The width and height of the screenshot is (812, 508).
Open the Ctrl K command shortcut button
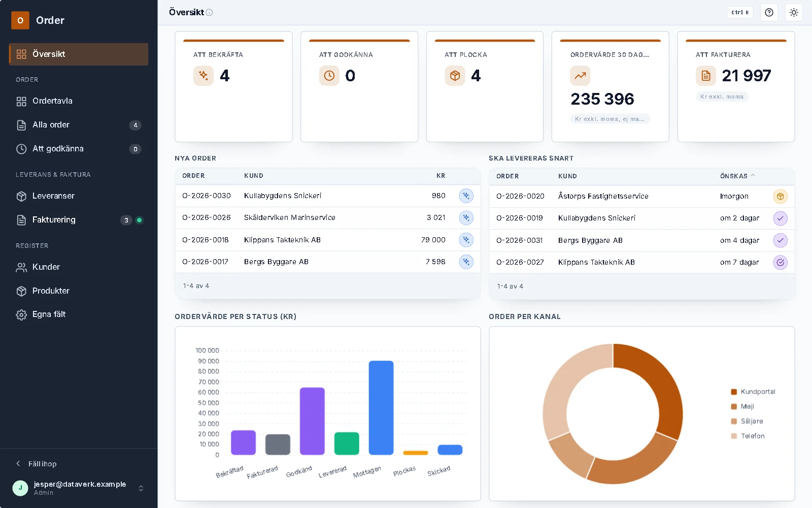(740, 12)
